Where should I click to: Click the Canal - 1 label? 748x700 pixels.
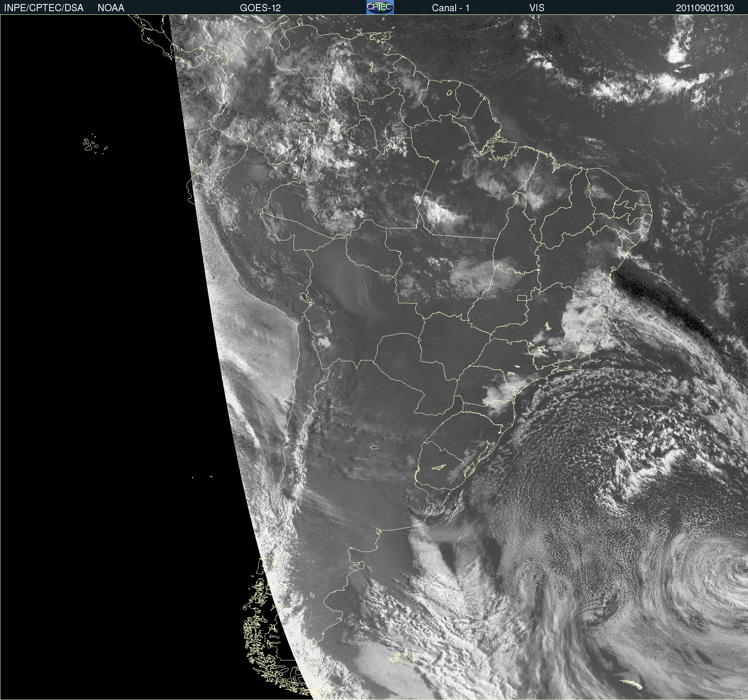tap(451, 8)
